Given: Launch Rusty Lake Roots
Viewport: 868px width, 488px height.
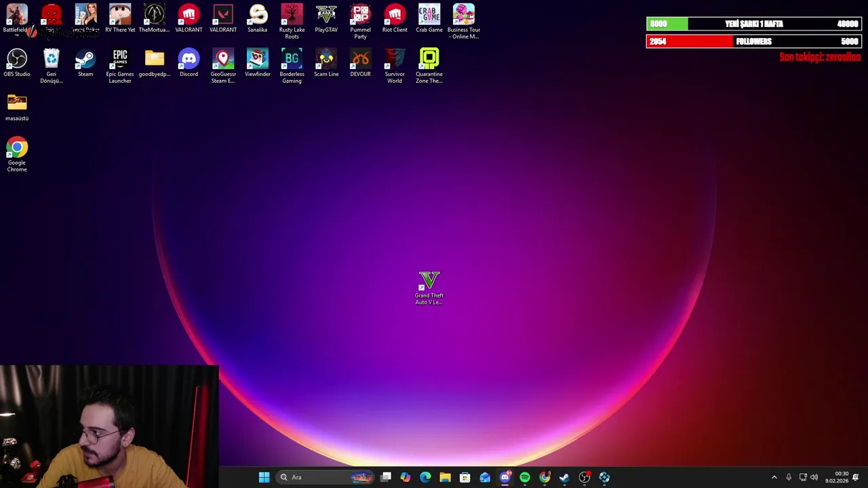Looking at the screenshot, I should click(x=292, y=22).
